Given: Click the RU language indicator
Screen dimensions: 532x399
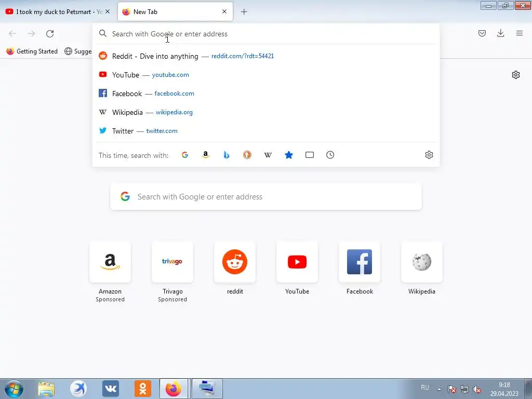Looking at the screenshot, I should pyautogui.click(x=425, y=388).
